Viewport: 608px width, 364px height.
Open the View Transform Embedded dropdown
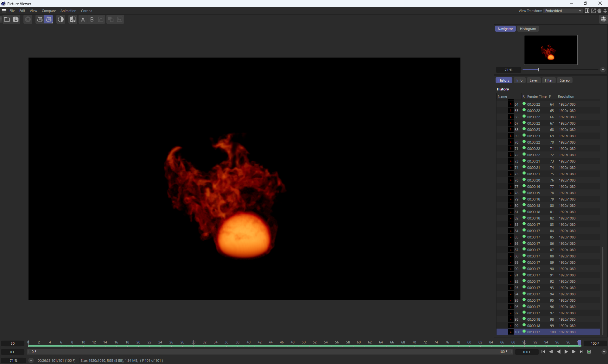click(563, 11)
